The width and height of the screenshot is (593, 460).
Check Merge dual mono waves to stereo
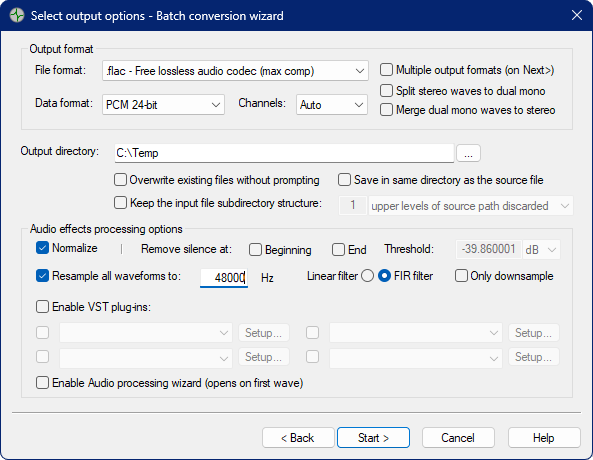[386, 110]
